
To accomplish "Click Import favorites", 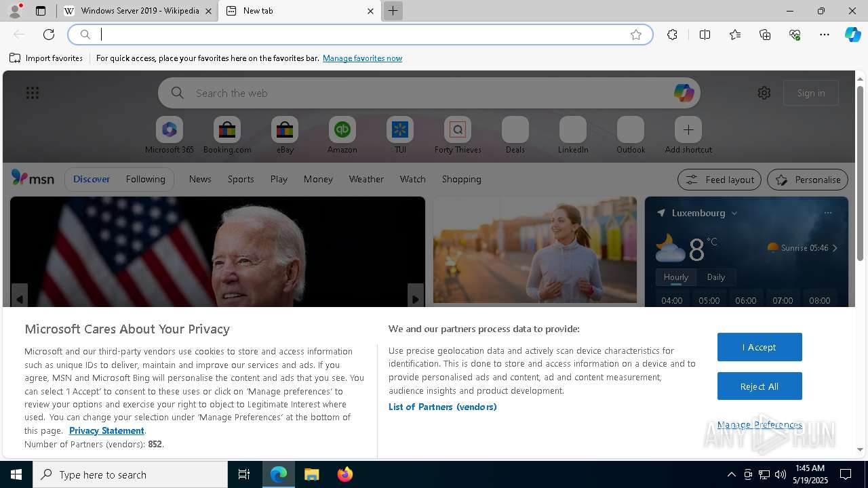I will (46, 58).
